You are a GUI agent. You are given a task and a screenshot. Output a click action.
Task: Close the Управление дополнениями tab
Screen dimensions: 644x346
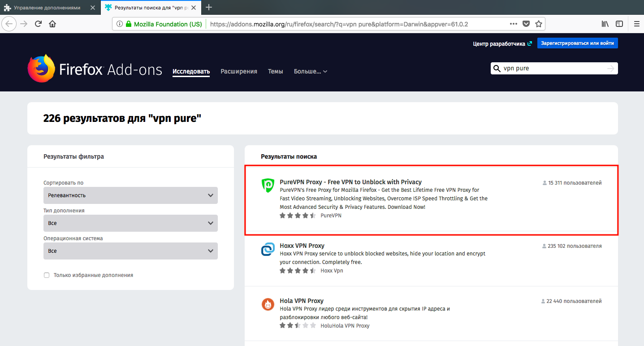click(92, 8)
